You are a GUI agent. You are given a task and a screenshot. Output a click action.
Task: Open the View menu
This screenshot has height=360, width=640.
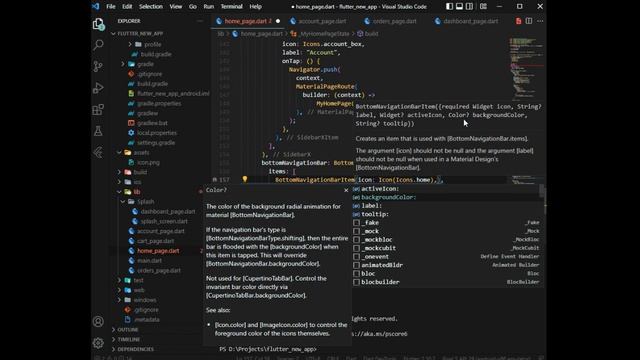tap(176, 7)
